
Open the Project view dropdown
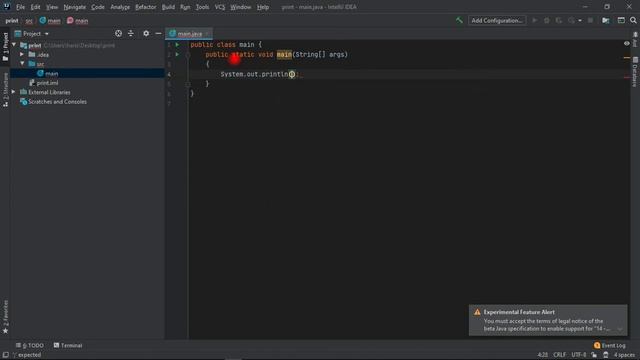(x=32, y=33)
